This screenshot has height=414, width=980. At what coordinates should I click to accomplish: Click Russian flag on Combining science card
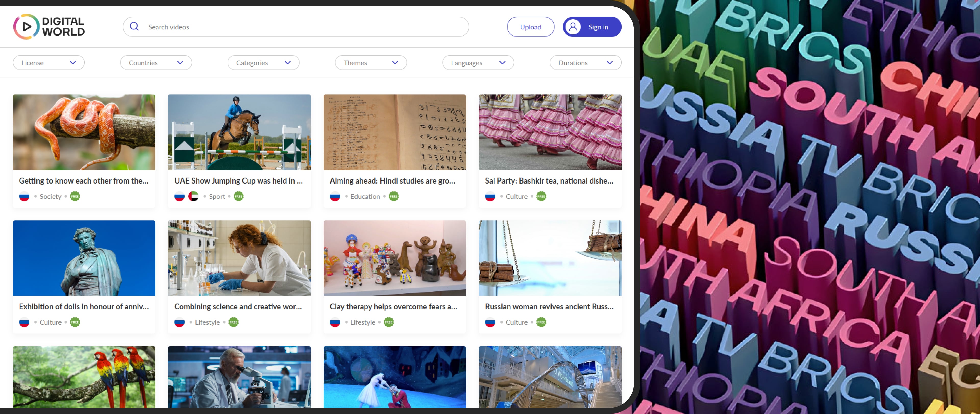click(180, 322)
